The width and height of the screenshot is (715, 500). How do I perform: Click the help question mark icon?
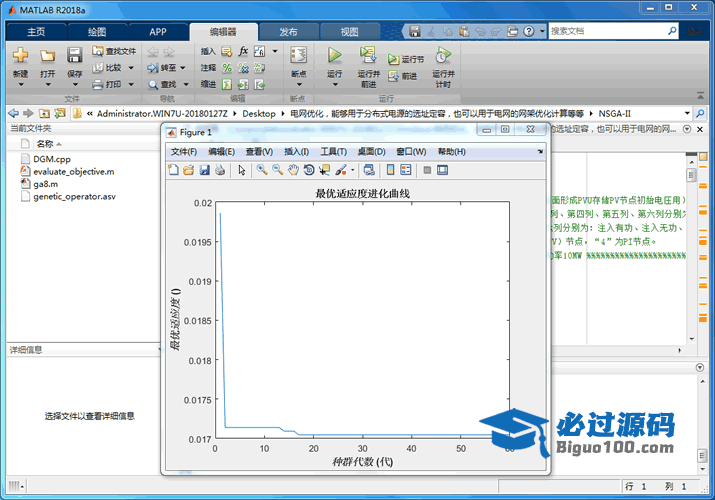coord(528,31)
